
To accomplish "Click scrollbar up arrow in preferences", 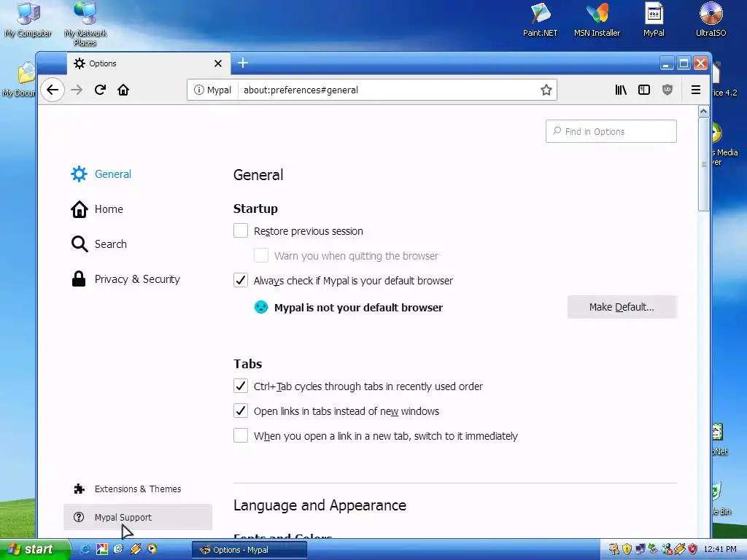I will click(704, 112).
